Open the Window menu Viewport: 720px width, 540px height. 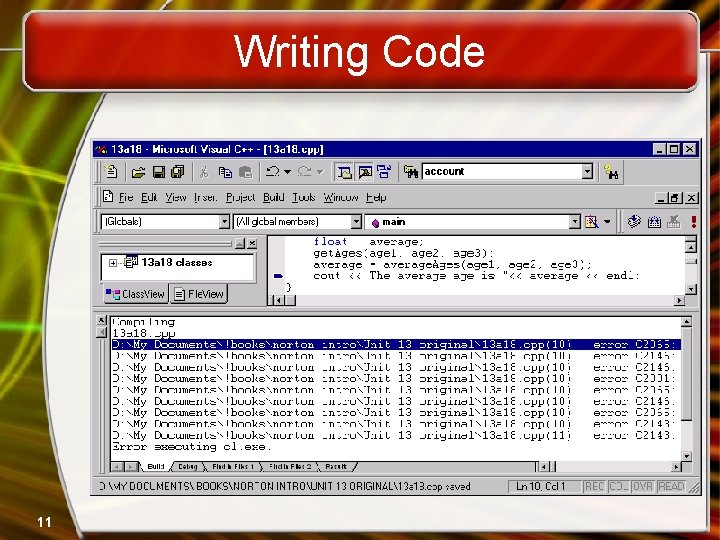pos(341,197)
